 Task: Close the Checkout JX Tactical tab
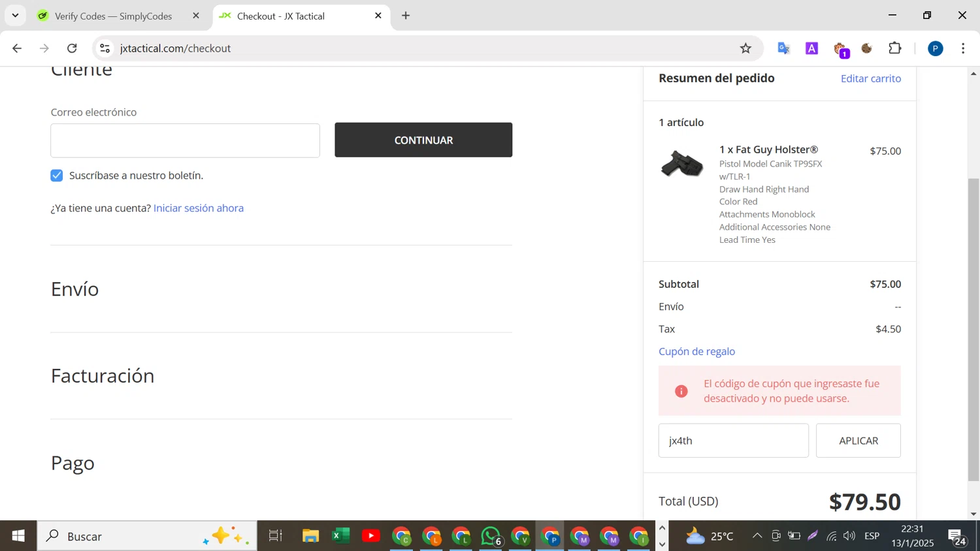pyautogui.click(x=378, y=16)
